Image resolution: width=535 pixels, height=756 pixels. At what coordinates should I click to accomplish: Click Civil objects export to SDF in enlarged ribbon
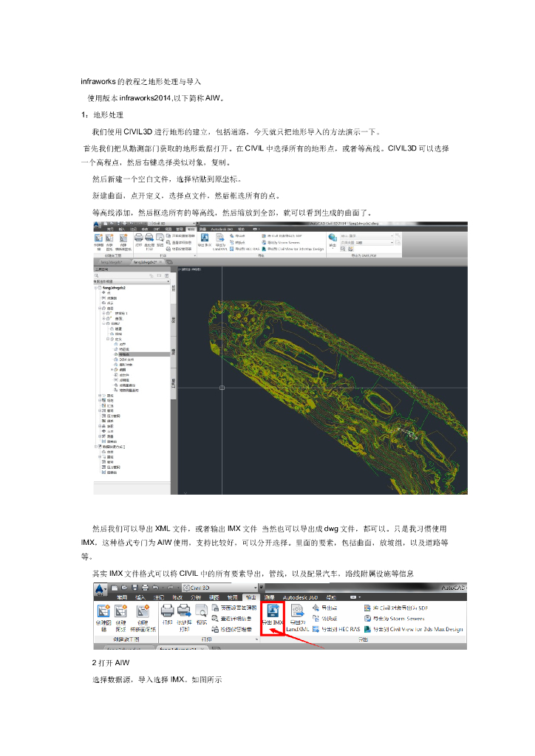396,608
